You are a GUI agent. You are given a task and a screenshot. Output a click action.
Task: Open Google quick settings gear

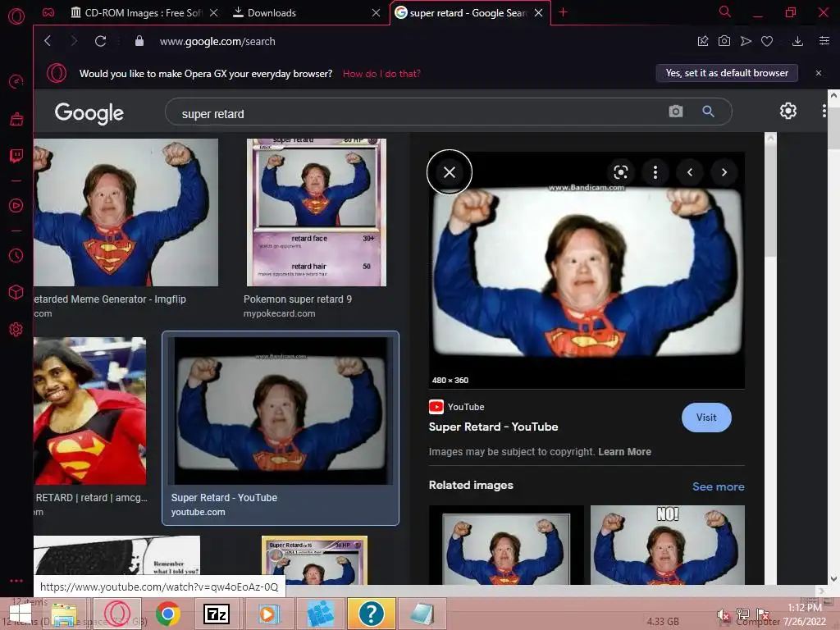point(788,111)
